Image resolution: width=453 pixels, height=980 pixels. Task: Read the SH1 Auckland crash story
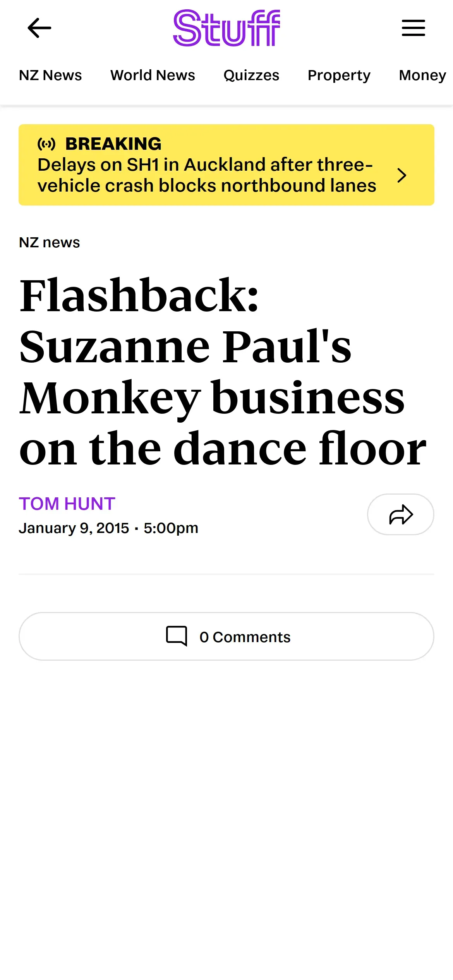click(207, 175)
